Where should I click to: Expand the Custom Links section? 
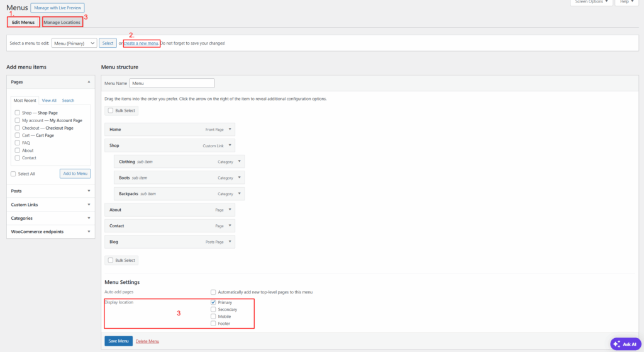point(89,204)
